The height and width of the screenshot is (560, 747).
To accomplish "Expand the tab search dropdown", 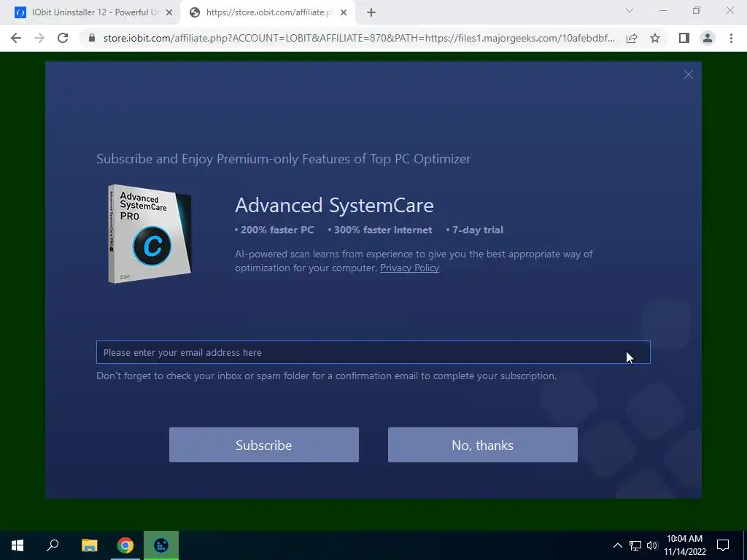I will [x=630, y=10].
